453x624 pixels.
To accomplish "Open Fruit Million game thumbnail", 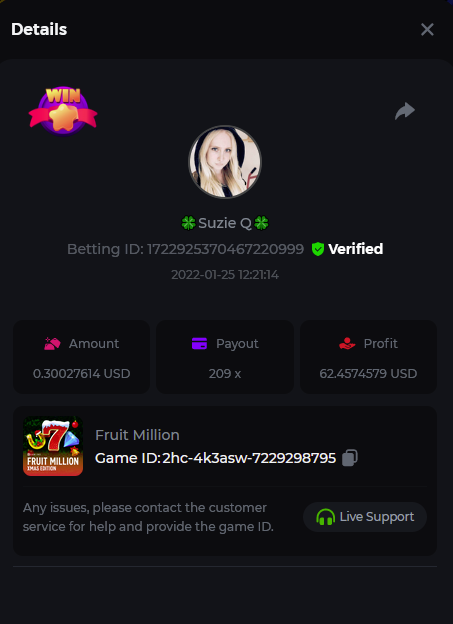I will [x=53, y=446].
